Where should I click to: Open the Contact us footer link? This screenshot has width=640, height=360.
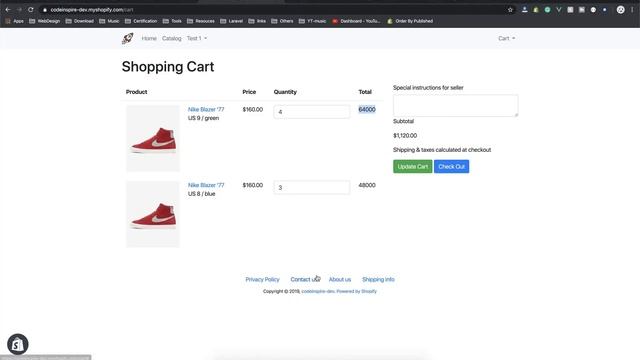pos(305,280)
